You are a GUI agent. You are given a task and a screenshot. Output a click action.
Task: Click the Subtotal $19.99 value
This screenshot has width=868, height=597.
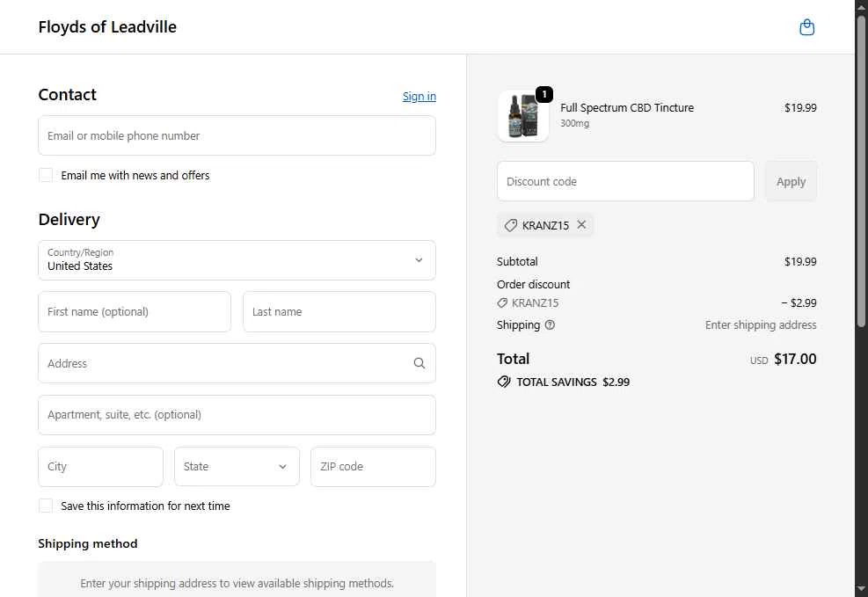coord(800,261)
